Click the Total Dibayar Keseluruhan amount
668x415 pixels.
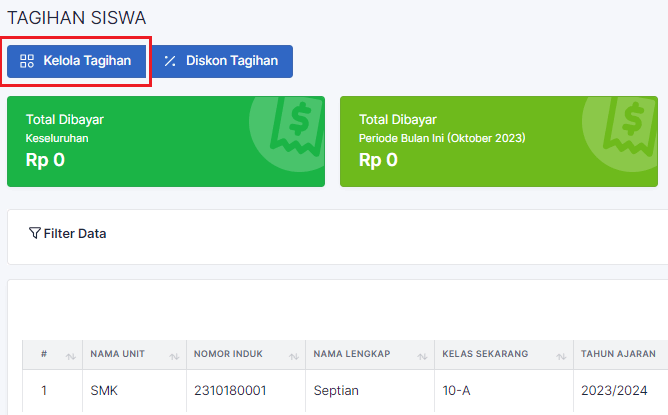coord(45,159)
